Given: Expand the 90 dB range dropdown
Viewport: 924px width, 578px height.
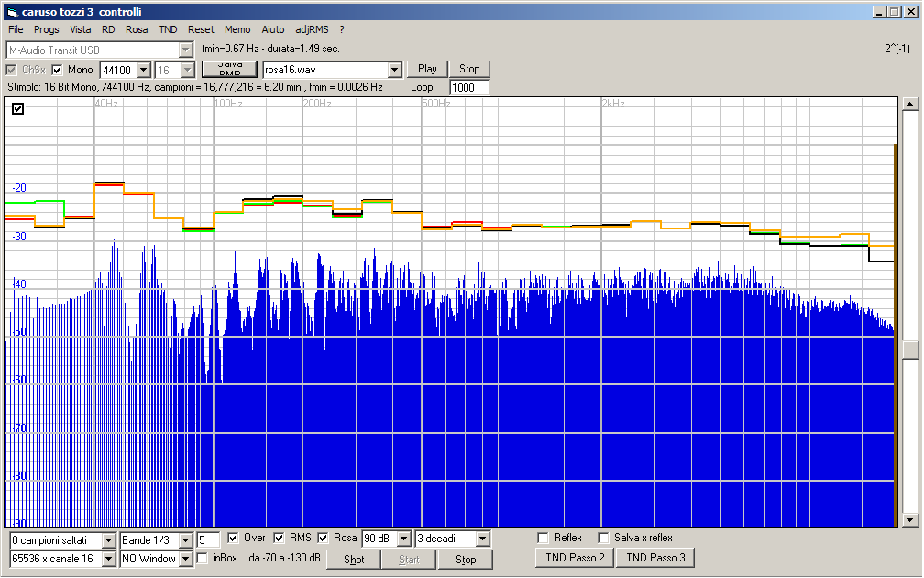Looking at the screenshot, I should point(403,539).
